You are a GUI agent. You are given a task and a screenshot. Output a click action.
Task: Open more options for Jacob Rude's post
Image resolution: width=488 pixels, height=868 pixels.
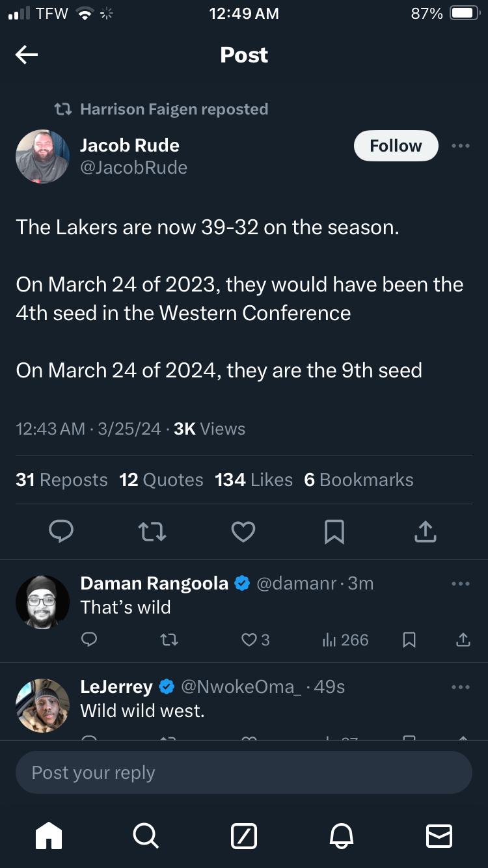click(460, 146)
